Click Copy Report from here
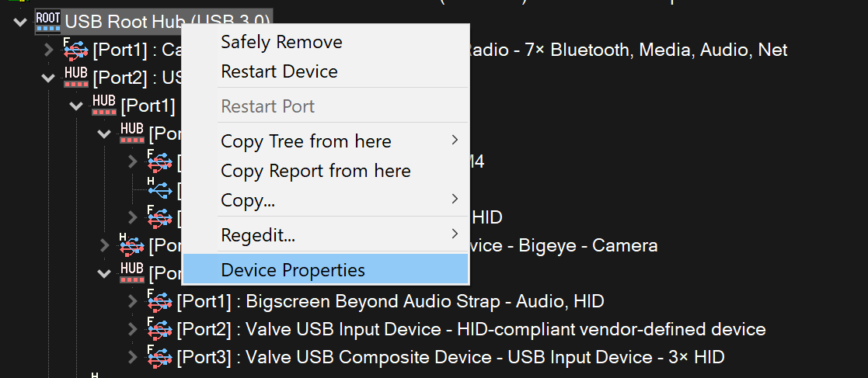This screenshot has width=868, height=378. 315,171
